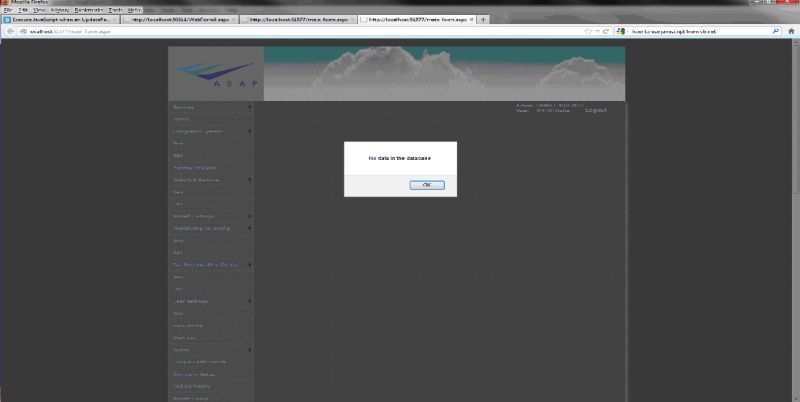Click the ASAP logo

(216, 74)
